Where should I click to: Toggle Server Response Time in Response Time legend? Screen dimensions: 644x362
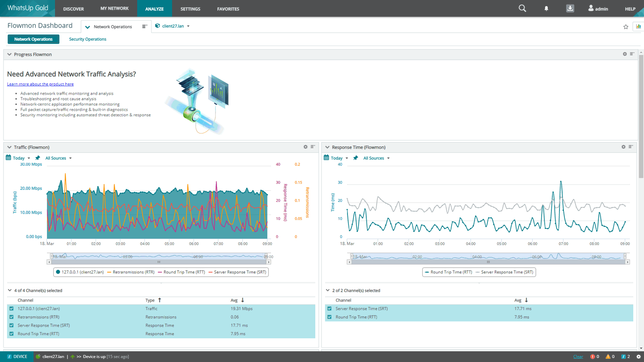tap(504, 272)
